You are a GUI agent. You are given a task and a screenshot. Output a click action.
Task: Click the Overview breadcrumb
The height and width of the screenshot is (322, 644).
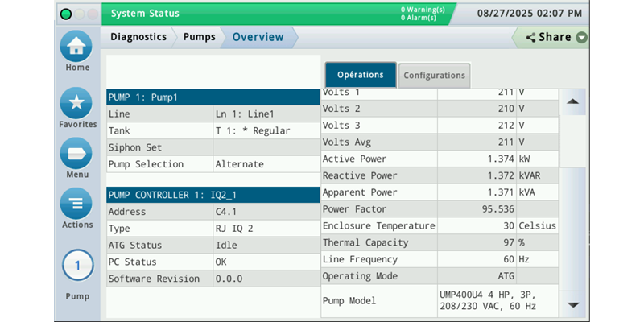258,37
